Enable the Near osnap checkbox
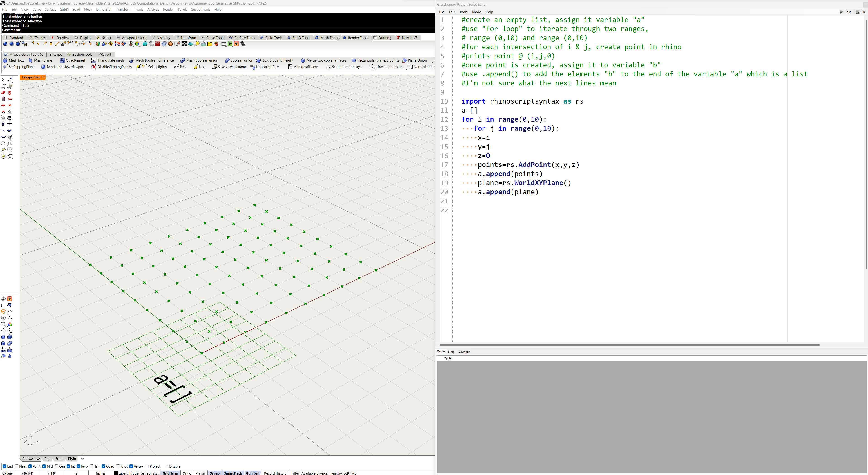 17,466
